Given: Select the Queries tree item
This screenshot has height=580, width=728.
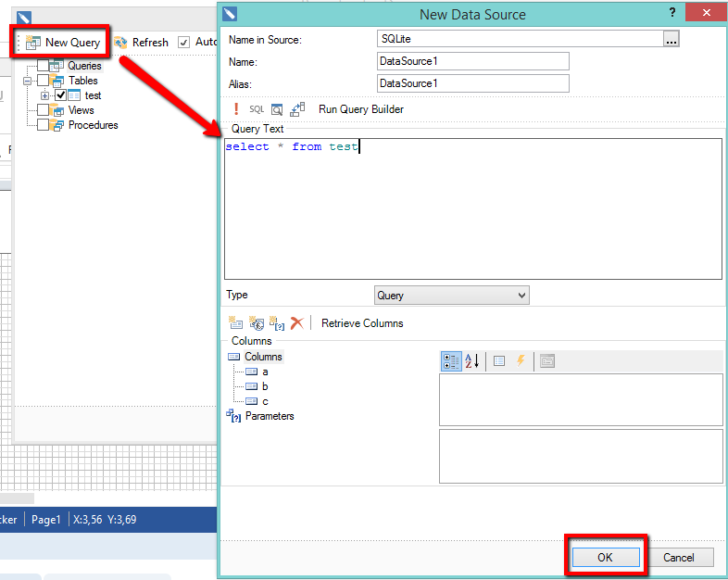Looking at the screenshot, I should 84,66.
